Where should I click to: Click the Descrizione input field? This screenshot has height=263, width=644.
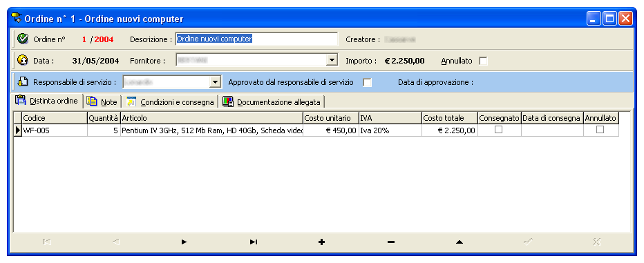[x=256, y=39]
